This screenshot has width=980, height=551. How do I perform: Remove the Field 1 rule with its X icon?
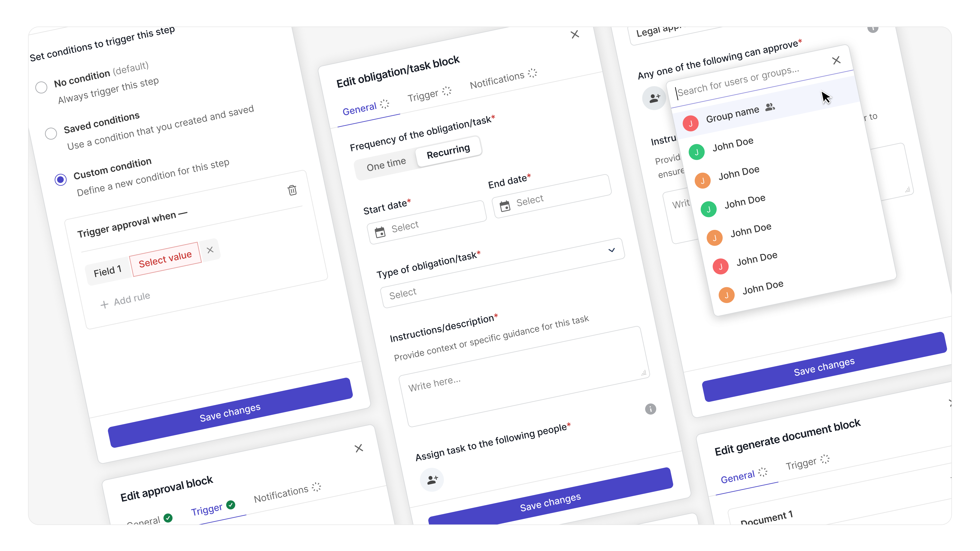coord(210,250)
